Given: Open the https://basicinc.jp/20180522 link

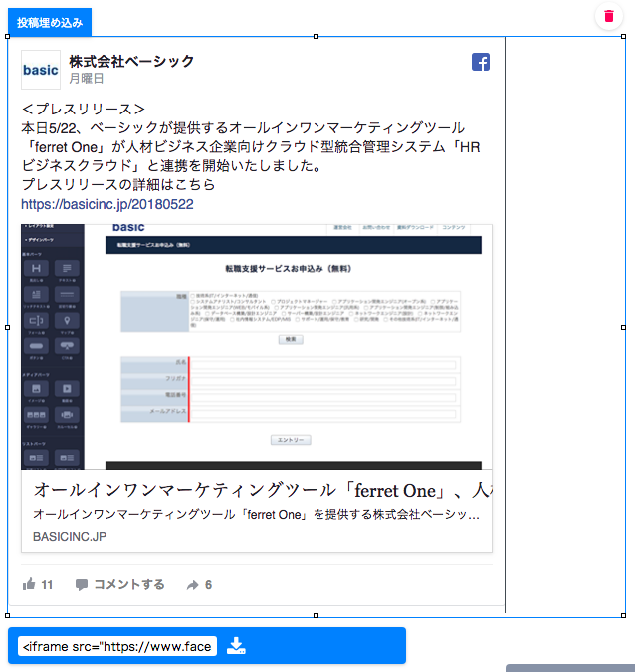Looking at the screenshot, I should click(107, 204).
